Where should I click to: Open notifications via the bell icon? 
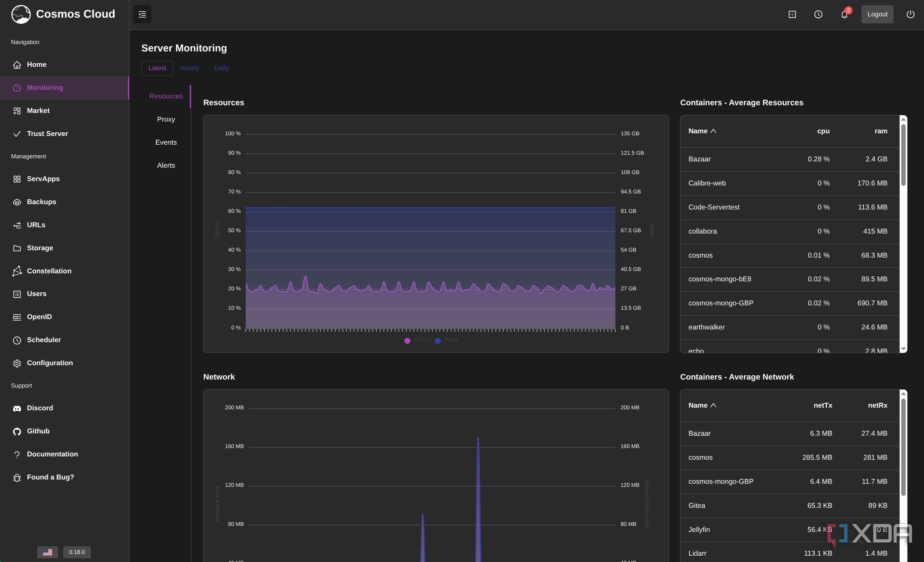[844, 14]
